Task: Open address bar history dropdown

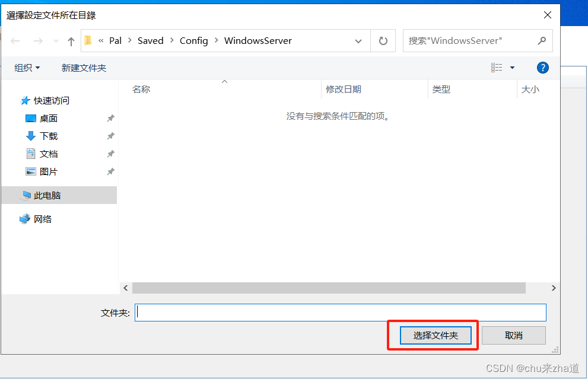Action: (358, 41)
